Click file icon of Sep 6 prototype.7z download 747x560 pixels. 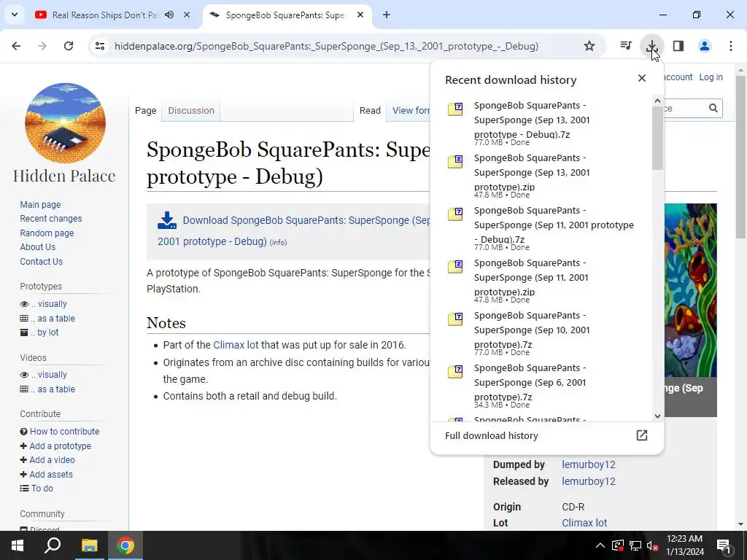point(455,371)
